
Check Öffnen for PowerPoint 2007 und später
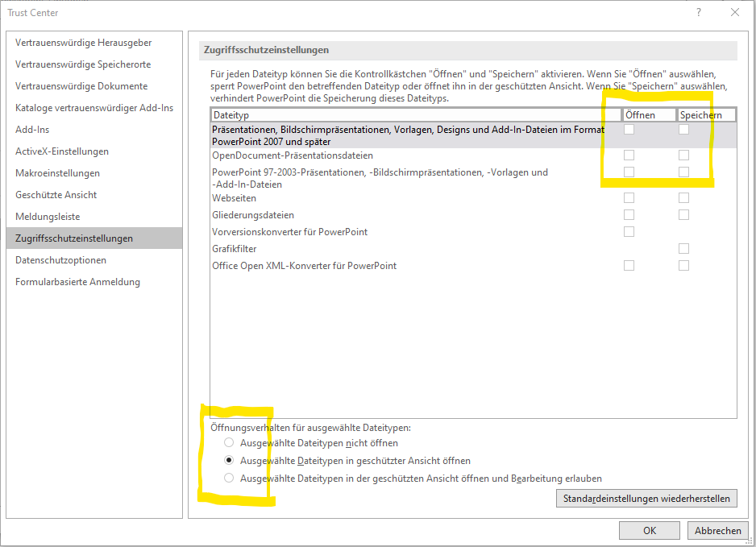coord(629,129)
